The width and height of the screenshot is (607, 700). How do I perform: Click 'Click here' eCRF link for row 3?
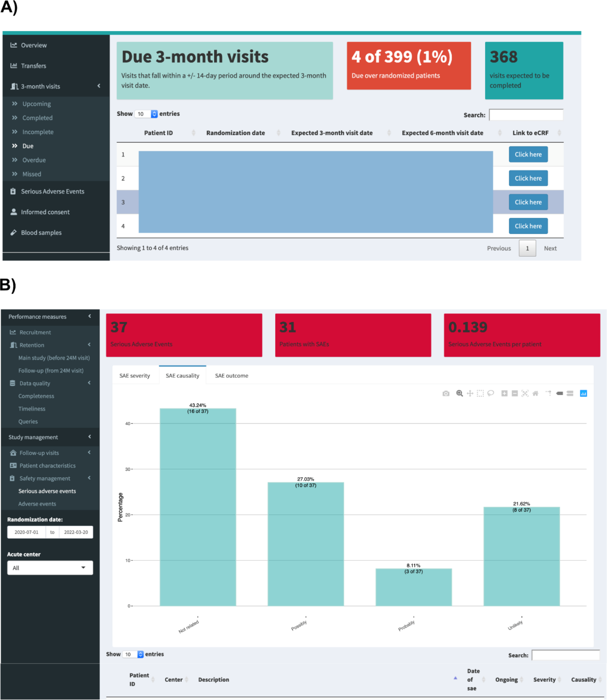pos(528,202)
